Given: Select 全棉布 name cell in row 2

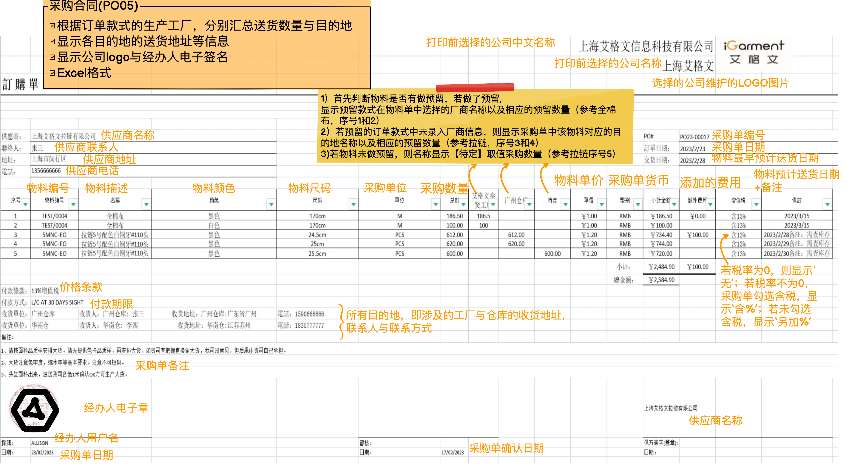Looking at the screenshot, I should [x=115, y=226].
